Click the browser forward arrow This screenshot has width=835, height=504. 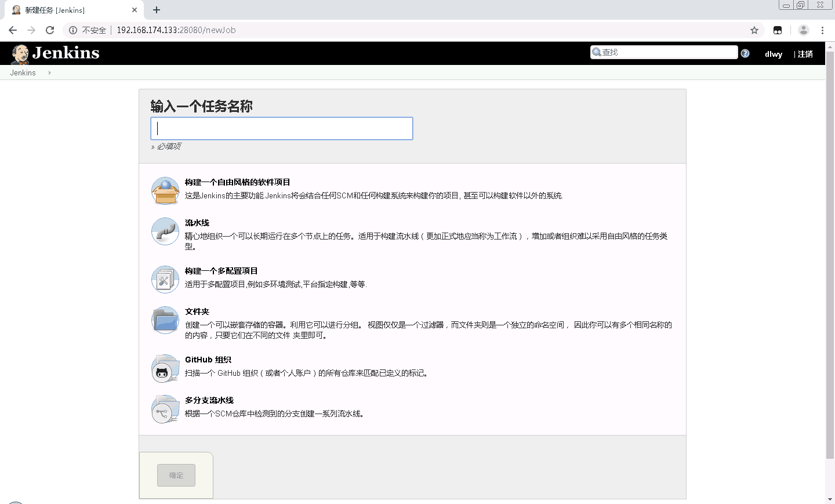click(31, 30)
